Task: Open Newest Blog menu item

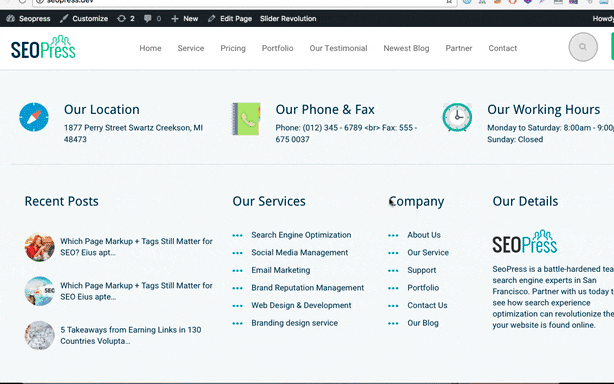Action: pos(406,48)
